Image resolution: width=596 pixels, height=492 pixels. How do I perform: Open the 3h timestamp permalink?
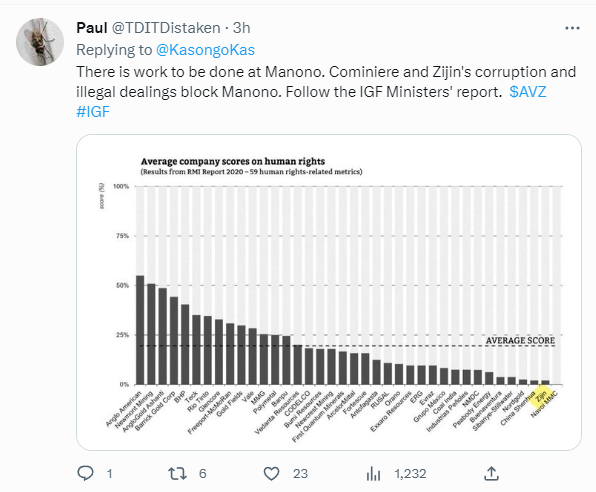point(241,28)
